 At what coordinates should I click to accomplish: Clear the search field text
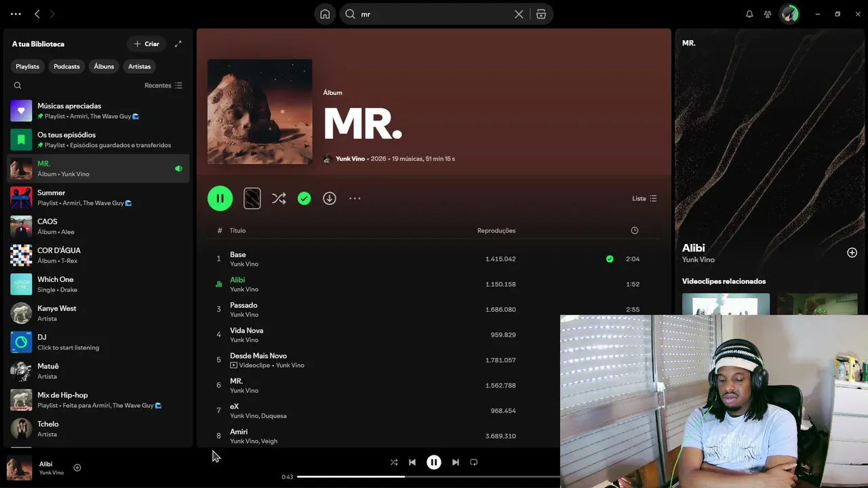[x=519, y=14]
